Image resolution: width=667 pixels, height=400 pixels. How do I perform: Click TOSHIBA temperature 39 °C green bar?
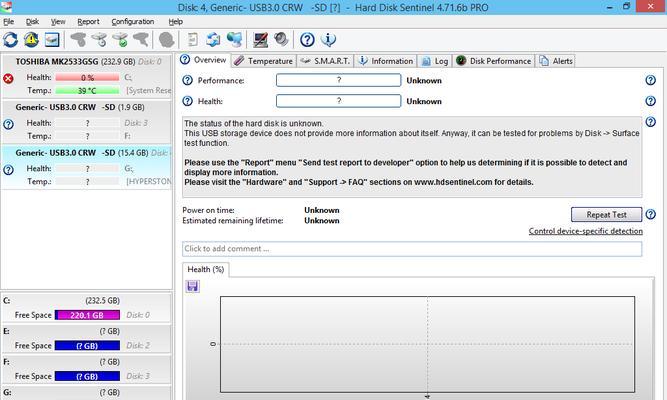[x=87, y=91]
